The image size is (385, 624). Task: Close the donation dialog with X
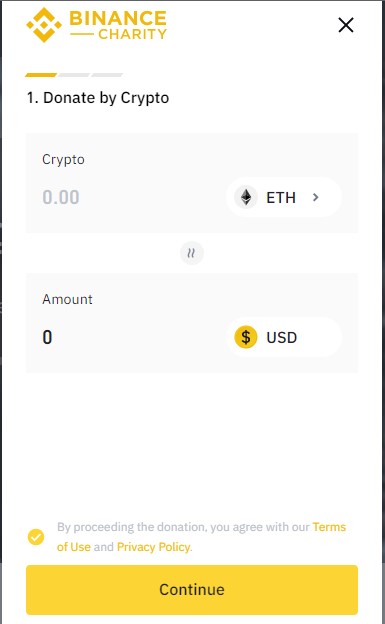346,25
